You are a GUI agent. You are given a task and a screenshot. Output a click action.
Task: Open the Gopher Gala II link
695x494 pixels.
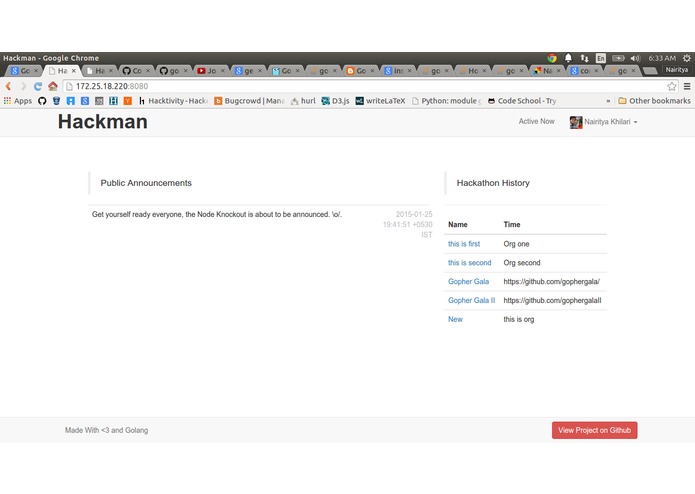click(471, 300)
